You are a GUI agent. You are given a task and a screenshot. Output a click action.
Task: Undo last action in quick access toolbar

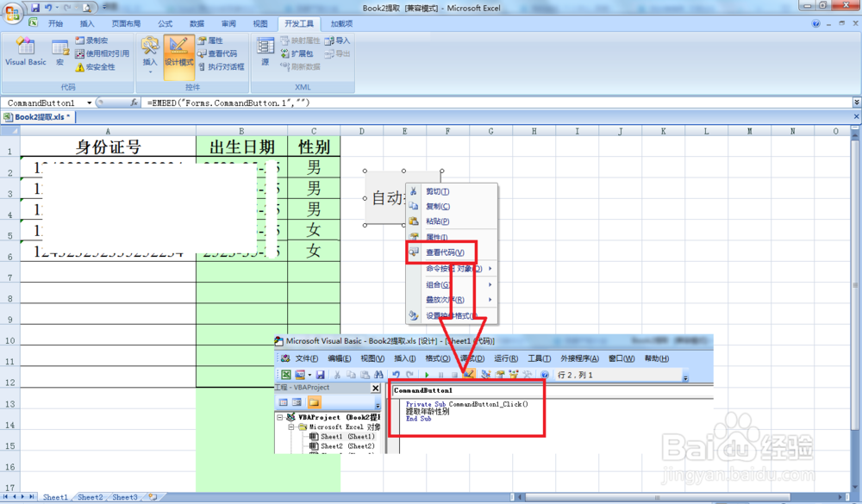[x=48, y=8]
